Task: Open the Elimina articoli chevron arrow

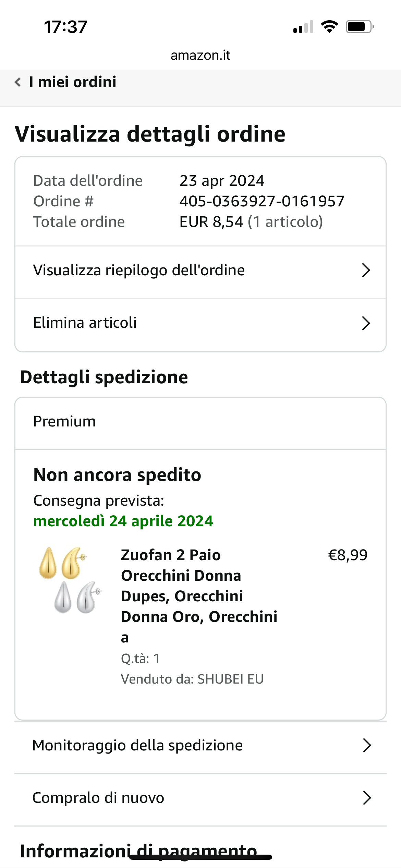Action: pos(366,323)
